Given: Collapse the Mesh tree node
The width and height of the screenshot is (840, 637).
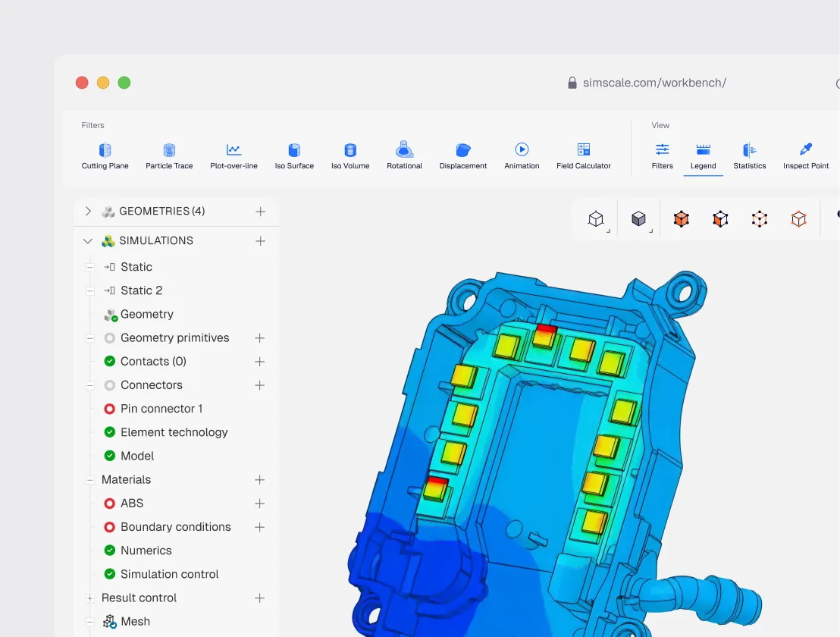Looking at the screenshot, I should 90,622.
